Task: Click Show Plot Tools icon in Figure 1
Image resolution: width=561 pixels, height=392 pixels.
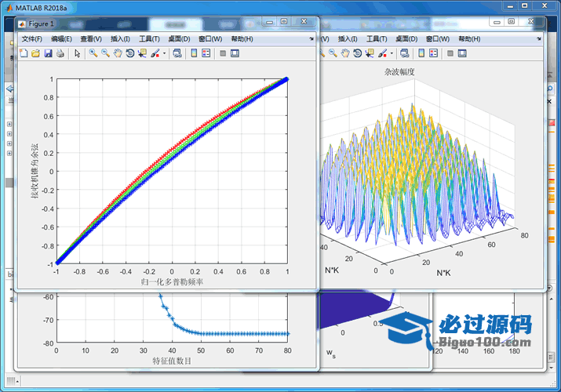Action: click(235, 53)
